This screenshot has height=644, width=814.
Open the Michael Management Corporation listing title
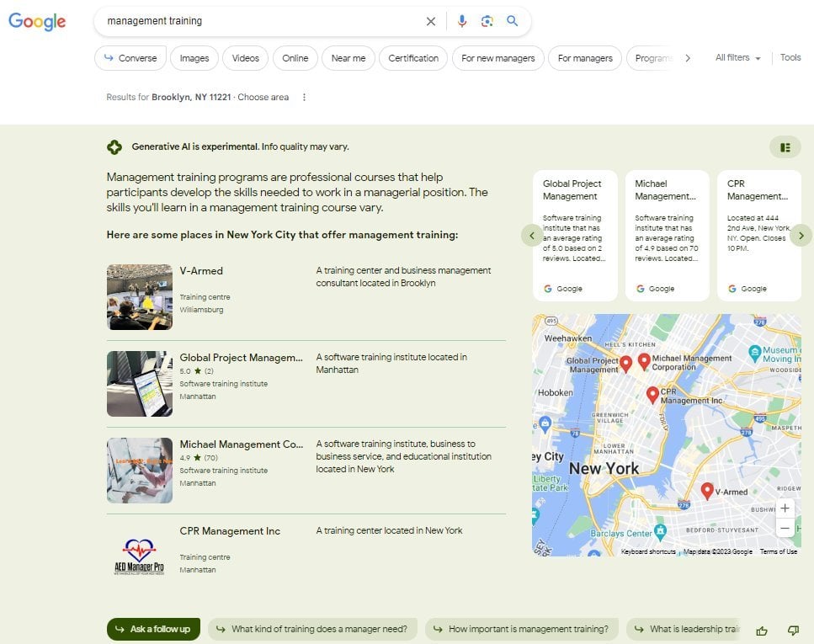pyautogui.click(x=242, y=444)
